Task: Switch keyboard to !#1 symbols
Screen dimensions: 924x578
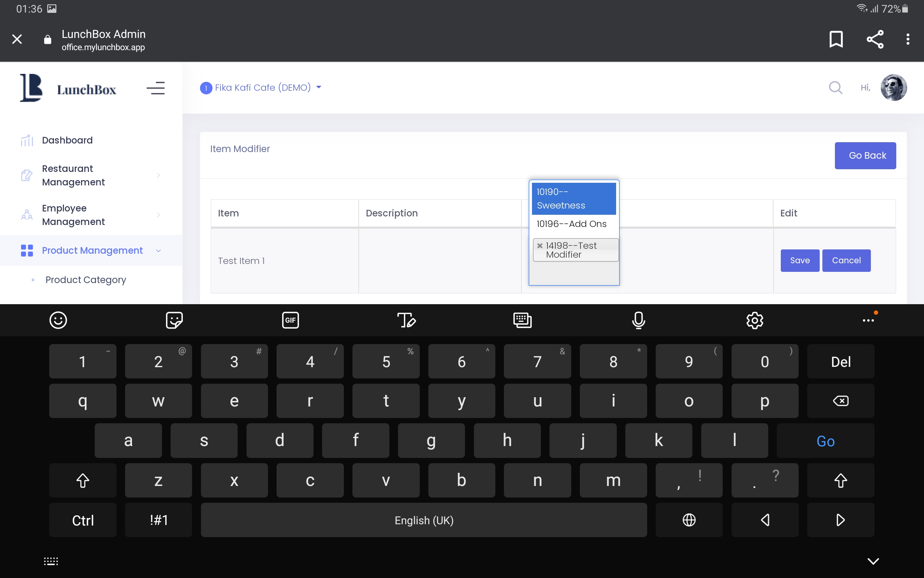Action: pos(158,520)
